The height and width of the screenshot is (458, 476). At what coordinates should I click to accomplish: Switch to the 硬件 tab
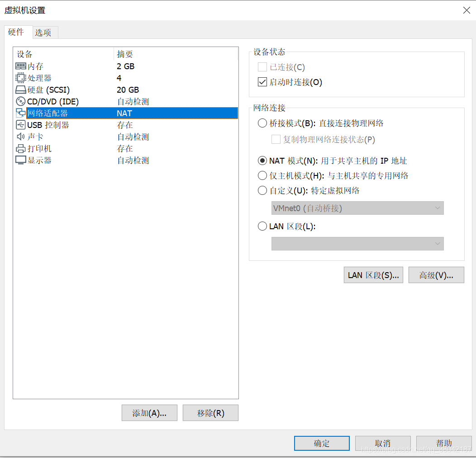click(x=17, y=32)
